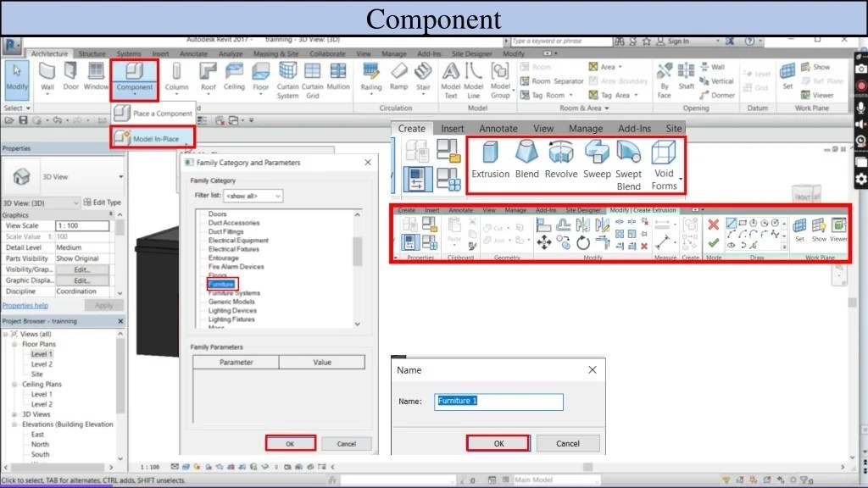This screenshot has width=868, height=488.
Task: Select the Window tool
Action: (x=96, y=77)
